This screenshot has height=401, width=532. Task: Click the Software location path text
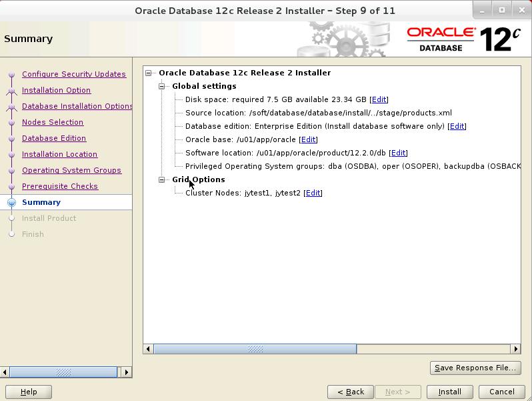pyautogui.click(x=286, y=153)
